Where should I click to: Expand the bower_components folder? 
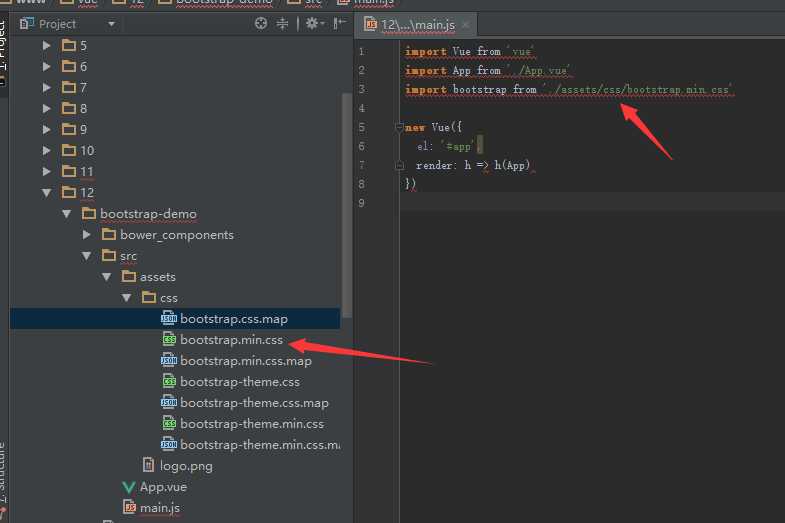point(87,235)
